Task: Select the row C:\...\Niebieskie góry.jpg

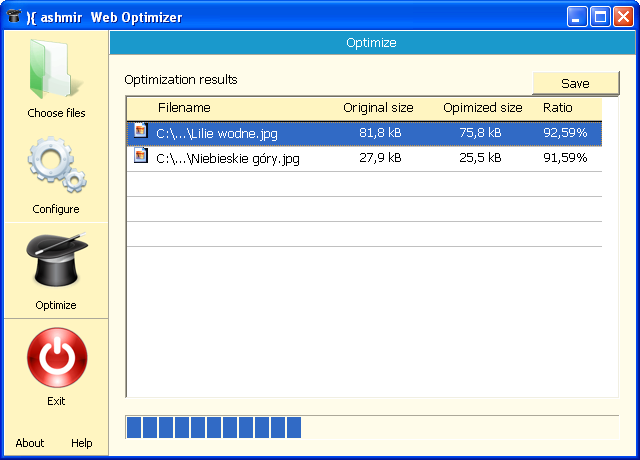Action: point(364,158)
